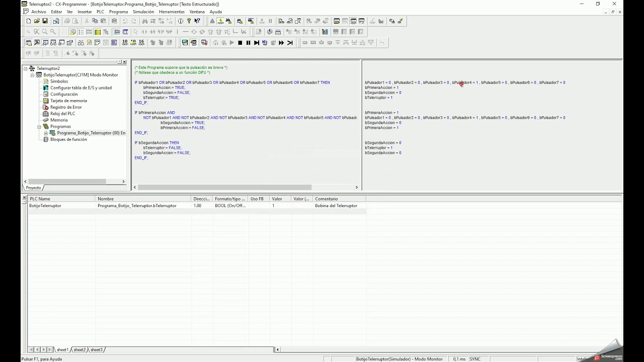Switch to the sheet2 tab
Image resolution: width=644 pixels, height=362 pixels.
click(x=79, y=349)
